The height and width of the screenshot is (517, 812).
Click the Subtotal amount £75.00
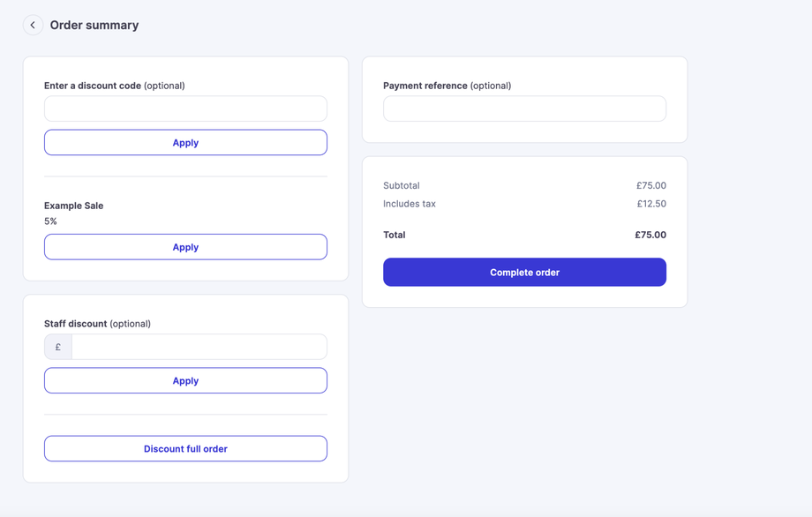coord(651,185)
